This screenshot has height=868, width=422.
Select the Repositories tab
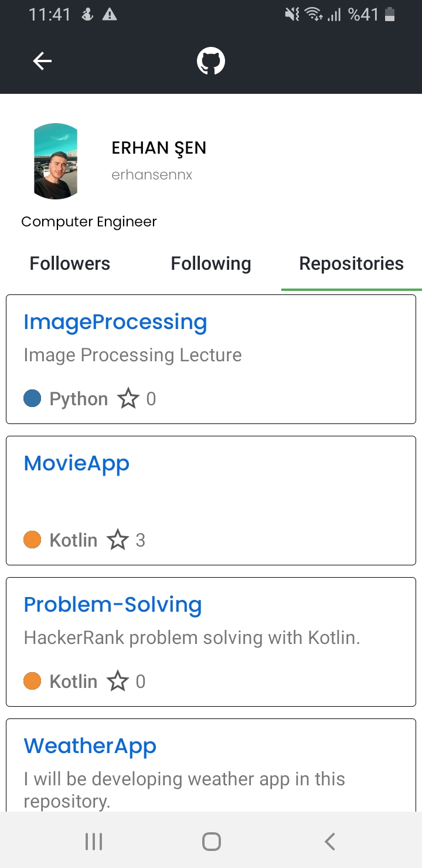pyautogui.click(x=351, y=263)
